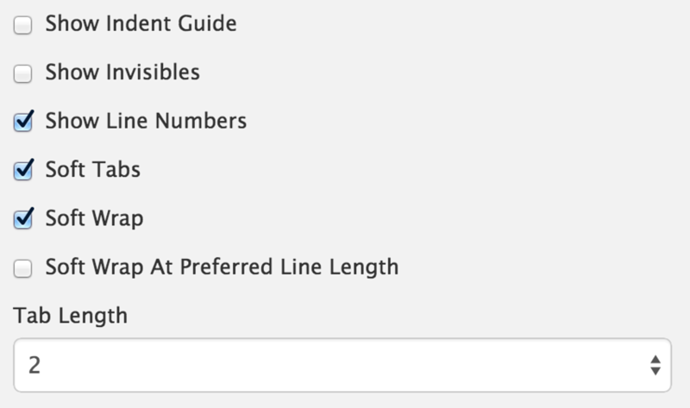The image size is (690, 408).
Task: Click the 'Soft Tabs' label text
Action: (93, 170)
